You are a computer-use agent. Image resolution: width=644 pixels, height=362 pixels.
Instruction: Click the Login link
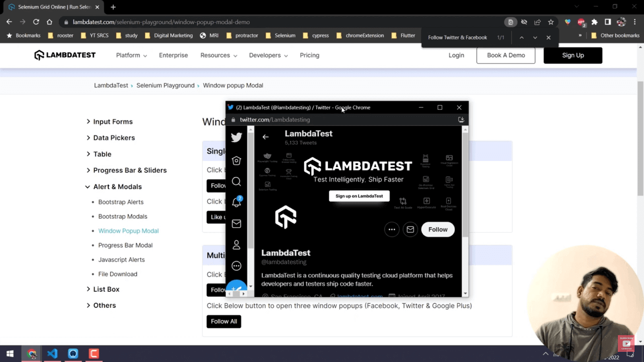(456, 56)
